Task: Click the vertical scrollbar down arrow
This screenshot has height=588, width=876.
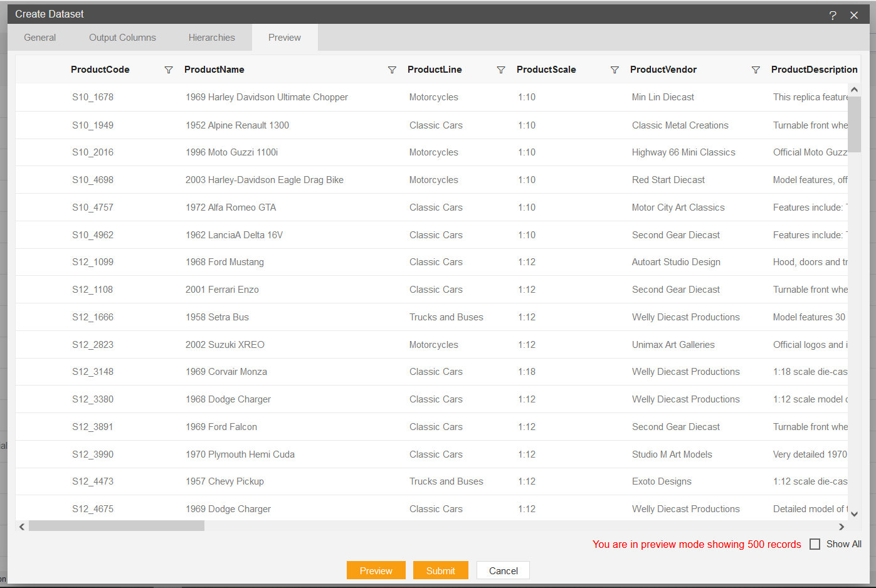Action: click(x=854, y=514)
